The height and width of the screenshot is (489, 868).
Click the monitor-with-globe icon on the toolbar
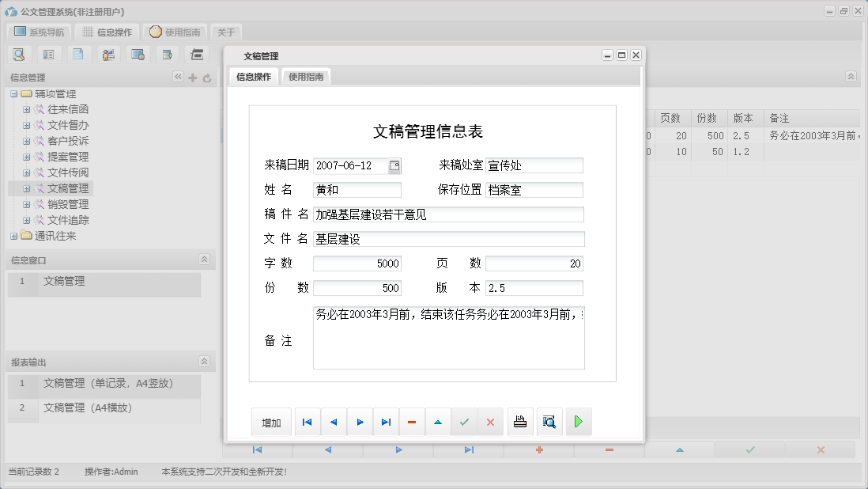(x=138, y=54)
